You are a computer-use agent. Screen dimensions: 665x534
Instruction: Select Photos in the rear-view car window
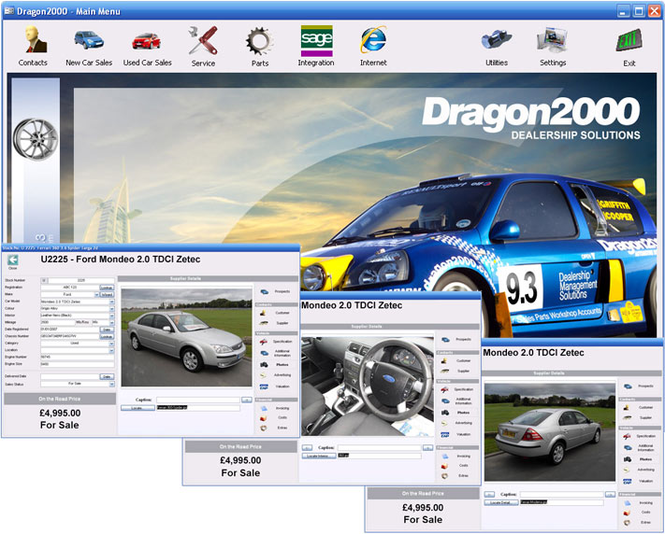pyautogui.click(x=639, y=459)
